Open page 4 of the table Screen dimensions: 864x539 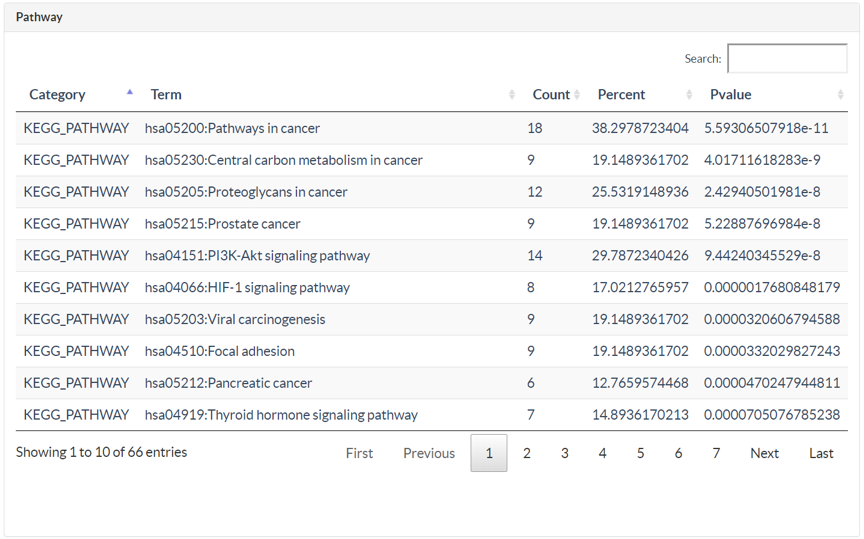602,453
